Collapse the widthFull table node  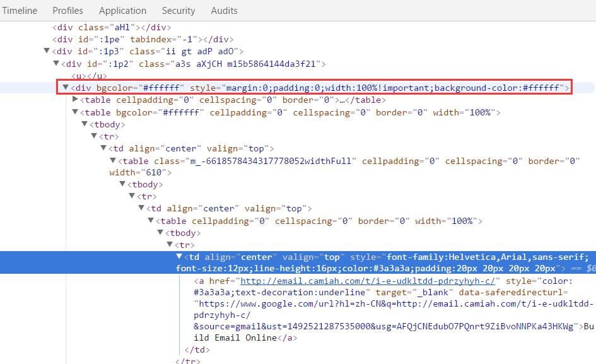pyautogui.click(x=113, y=160)
